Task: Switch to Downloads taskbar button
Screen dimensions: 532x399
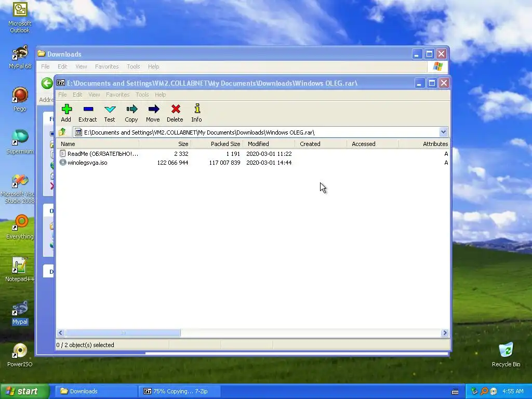Action: [96, 391]
